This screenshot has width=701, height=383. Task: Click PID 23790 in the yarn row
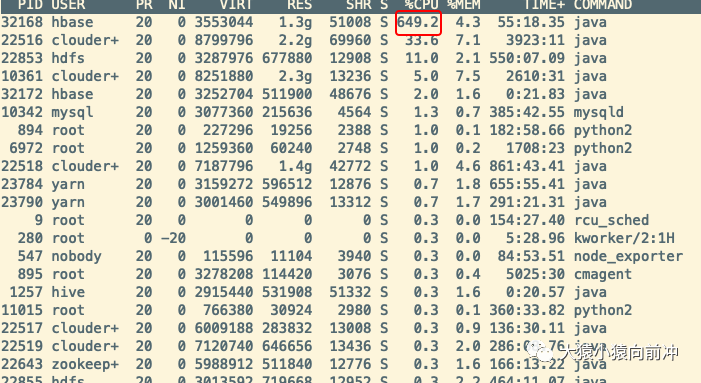(x=22, y=202)
